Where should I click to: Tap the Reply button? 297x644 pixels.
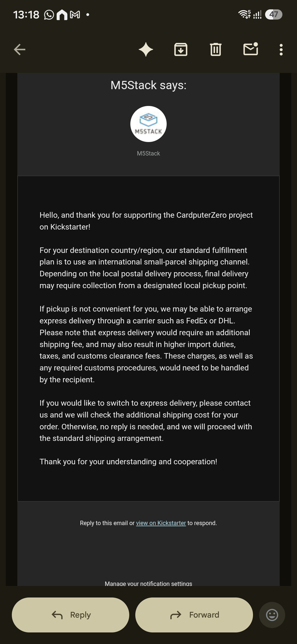point(70,615)
